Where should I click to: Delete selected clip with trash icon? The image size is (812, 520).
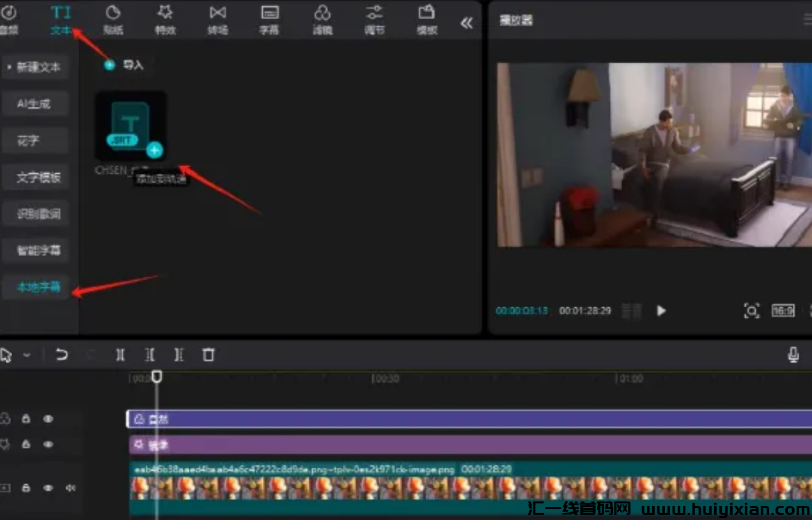tap(208, 355)
